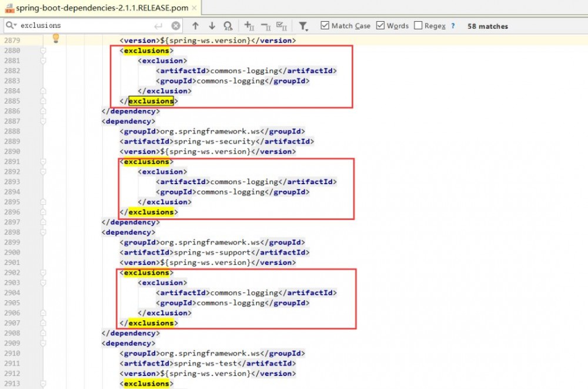Viewport: 588px width, 389px height.
Task: Collapse the exclusions block at line 2902
Action: 43,272
